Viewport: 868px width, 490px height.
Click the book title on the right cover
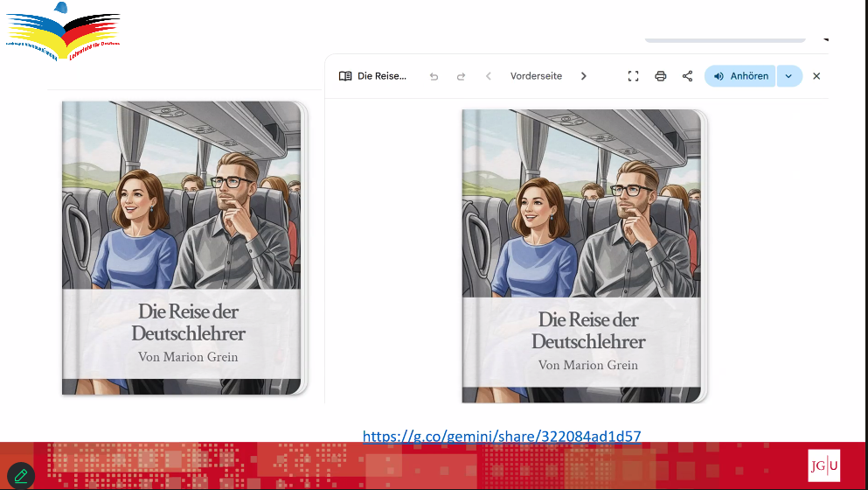point(587,331)
